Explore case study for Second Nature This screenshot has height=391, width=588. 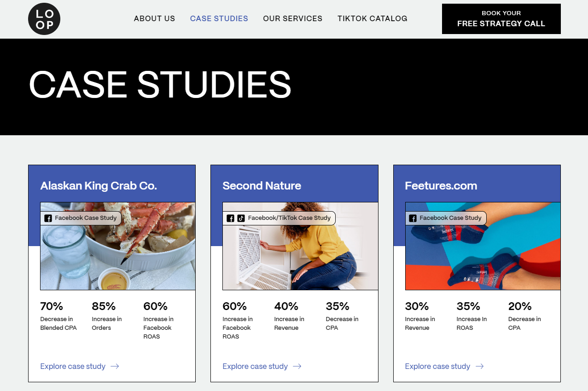coord(255,366)
